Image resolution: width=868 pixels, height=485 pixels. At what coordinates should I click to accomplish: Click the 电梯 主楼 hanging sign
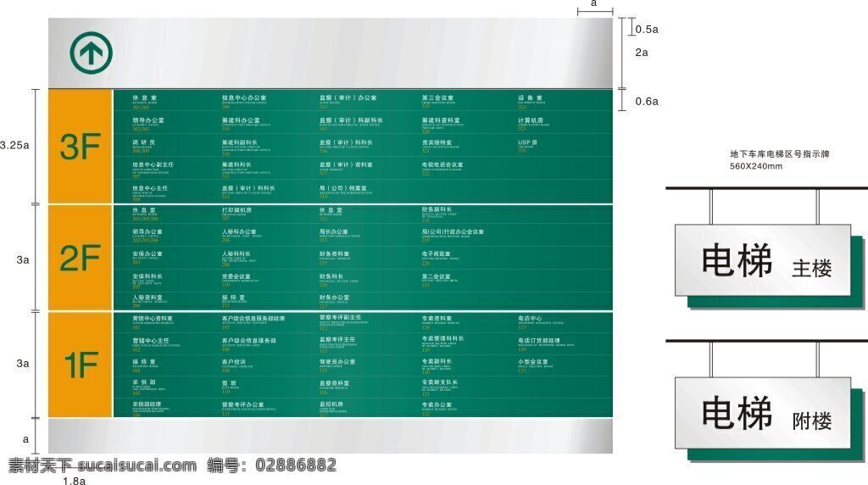pyautogui.click(x=762, y=260)
